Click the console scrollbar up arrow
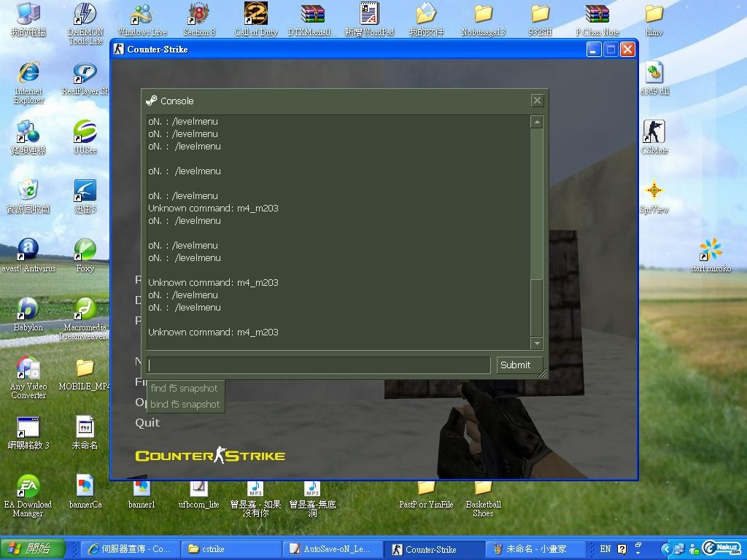This screenshot has height=560, width=747. click(x=536, y=122)
